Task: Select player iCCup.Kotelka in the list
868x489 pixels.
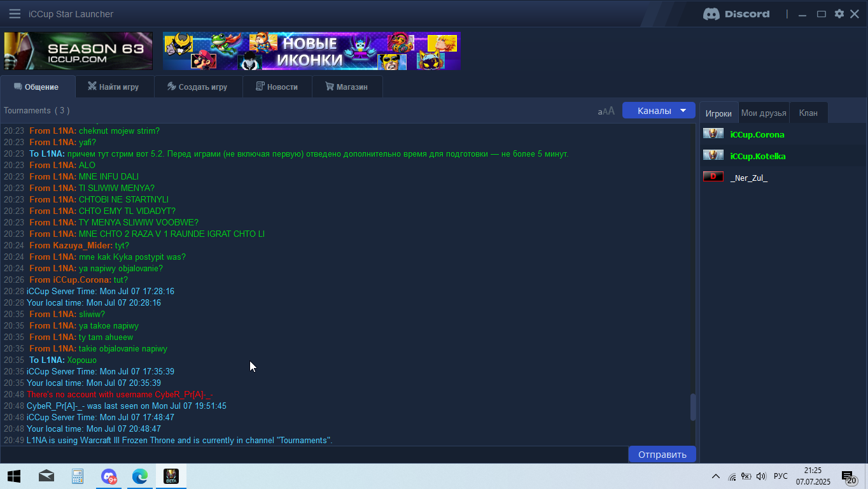Action: click(x=758, y=156)
